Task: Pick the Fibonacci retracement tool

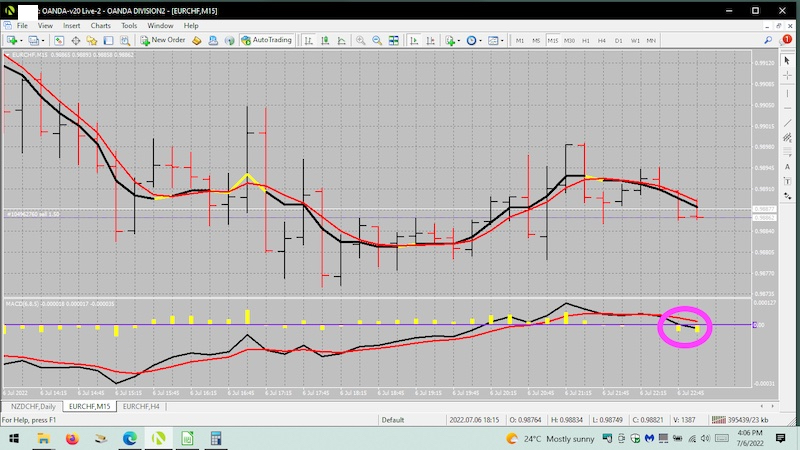Action: [787, 152]
